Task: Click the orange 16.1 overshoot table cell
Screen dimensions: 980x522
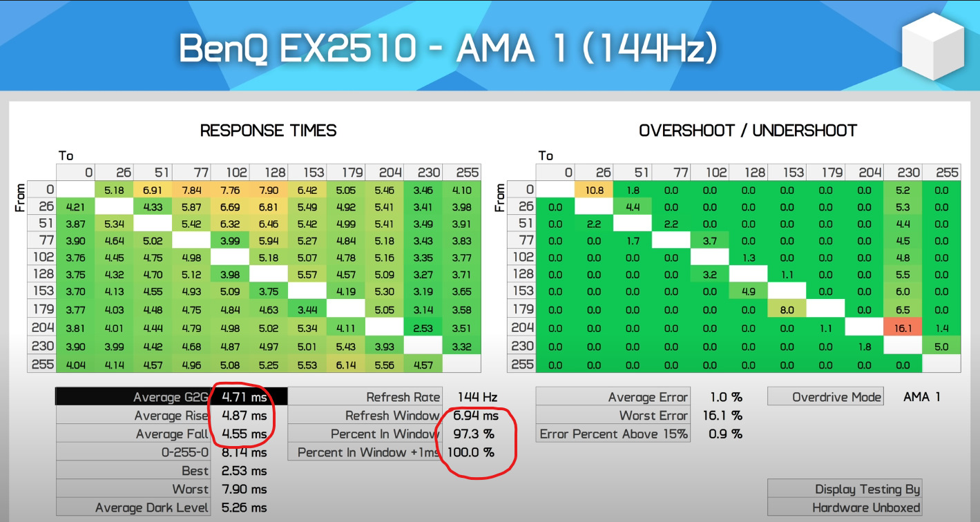Action: 903,328
